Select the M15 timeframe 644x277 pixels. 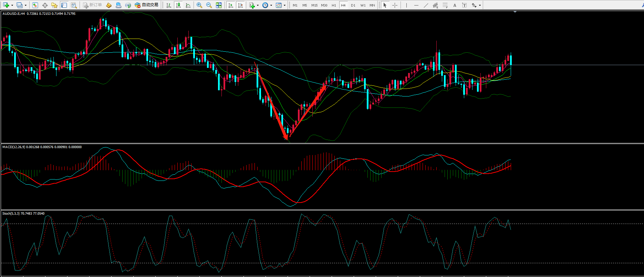click(x=314, y=5)
